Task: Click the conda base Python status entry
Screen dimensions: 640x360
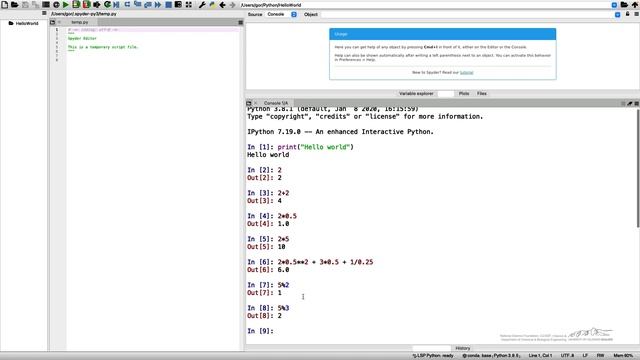Action: click(491, 356)
